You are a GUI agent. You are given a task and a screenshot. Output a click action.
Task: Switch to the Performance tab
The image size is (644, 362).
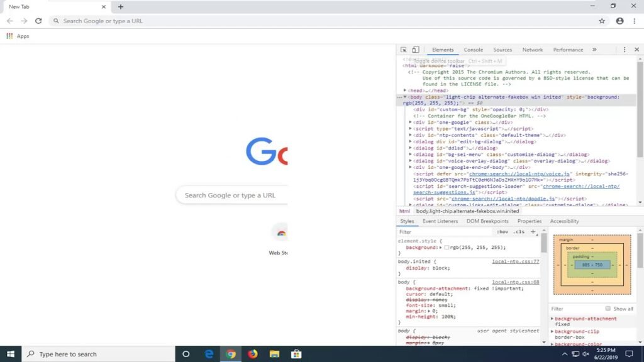(x=568, y=50)
